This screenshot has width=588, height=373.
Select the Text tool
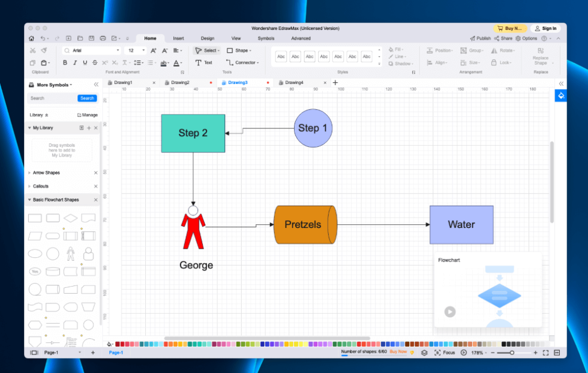(x=203, y=62)
